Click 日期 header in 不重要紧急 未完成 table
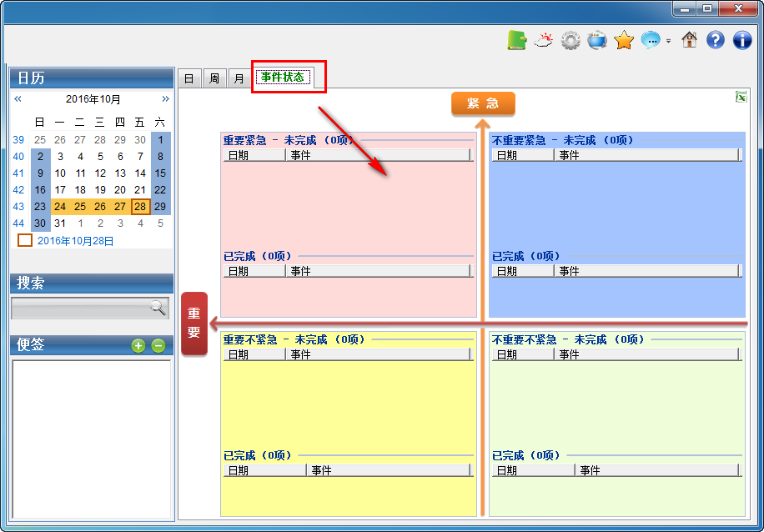The height and width of the screenshot is (532, 764). [523, 155]
